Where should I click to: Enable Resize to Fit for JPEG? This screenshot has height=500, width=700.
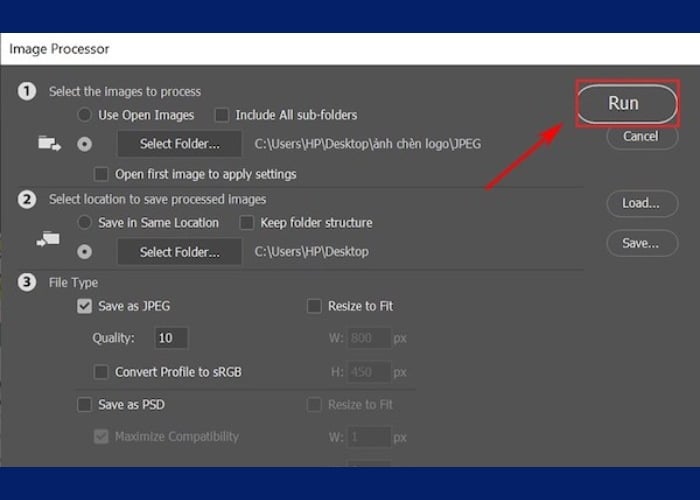point(315,306)
